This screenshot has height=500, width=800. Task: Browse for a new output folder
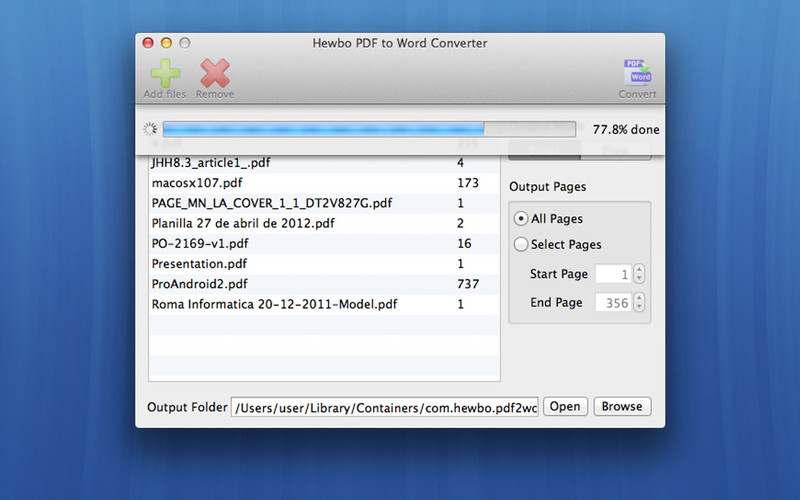[x=622, y=407]
